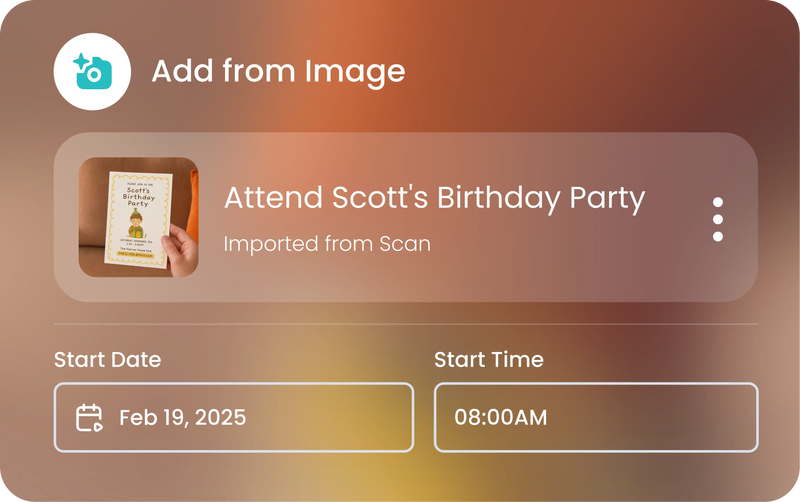Select the 08:00AM start time field
The image size is (800, 502).
click(596, 417)
